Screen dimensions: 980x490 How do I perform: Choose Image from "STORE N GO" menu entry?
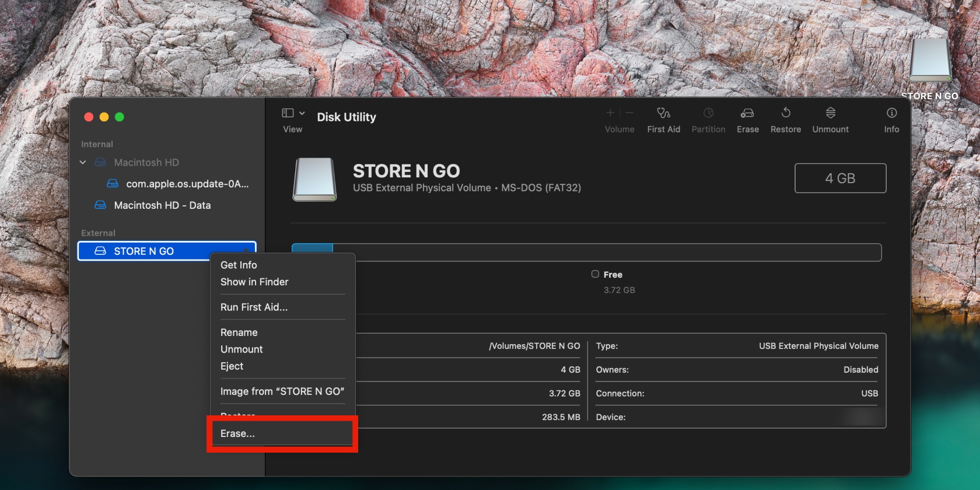(282, 391)
